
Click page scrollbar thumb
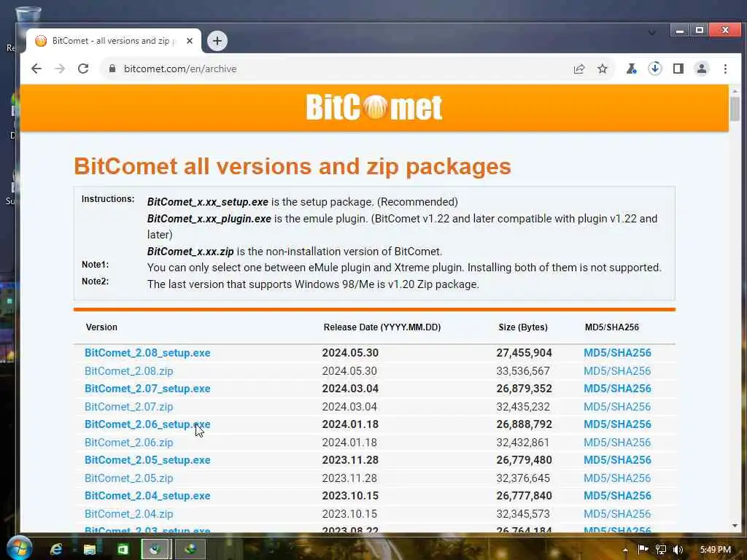[x=735, y=109]
